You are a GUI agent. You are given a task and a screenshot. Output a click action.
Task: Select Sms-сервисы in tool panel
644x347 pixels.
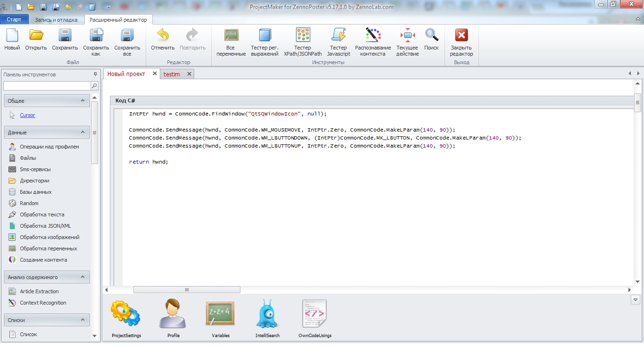tap(35, 169)
